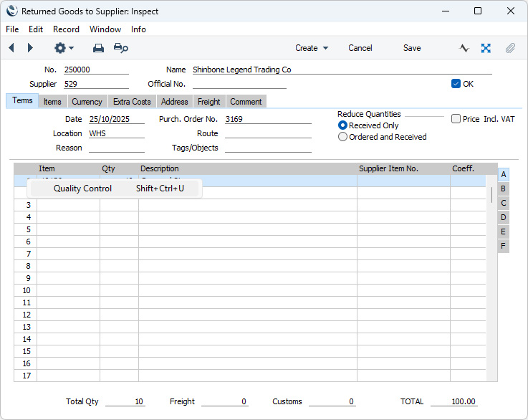The image size is (528, 420).
Task: Click the Save button
Action: [412, 48]
